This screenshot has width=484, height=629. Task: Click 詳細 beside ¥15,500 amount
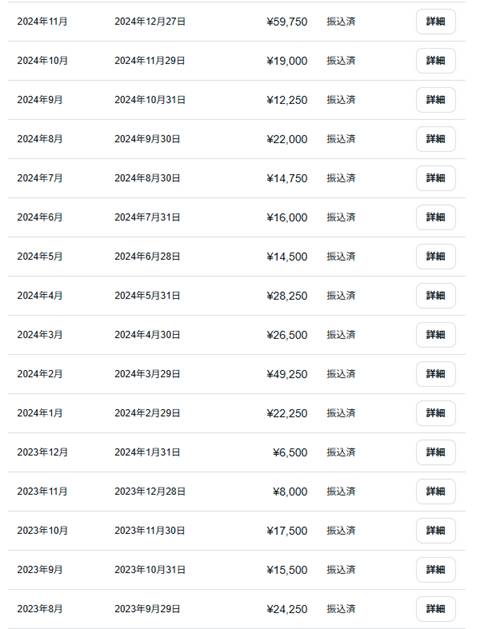[x=435, y=570]
